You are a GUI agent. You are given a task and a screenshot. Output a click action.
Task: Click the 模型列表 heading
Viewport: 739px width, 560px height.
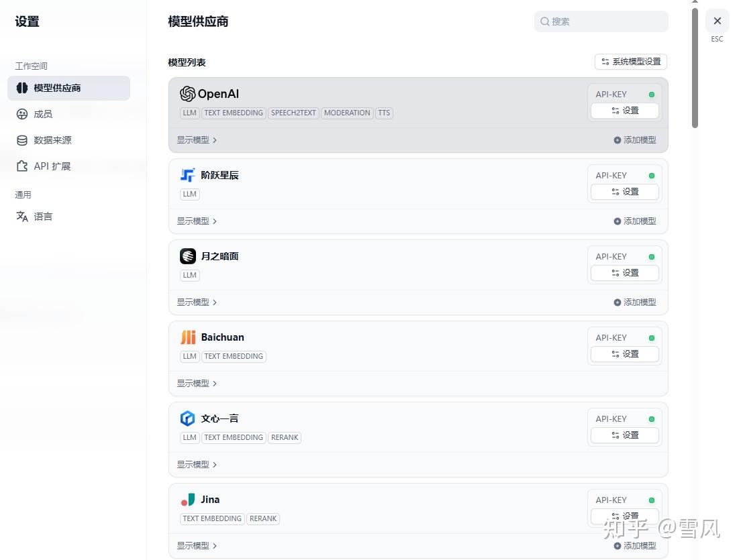(187, 62)
